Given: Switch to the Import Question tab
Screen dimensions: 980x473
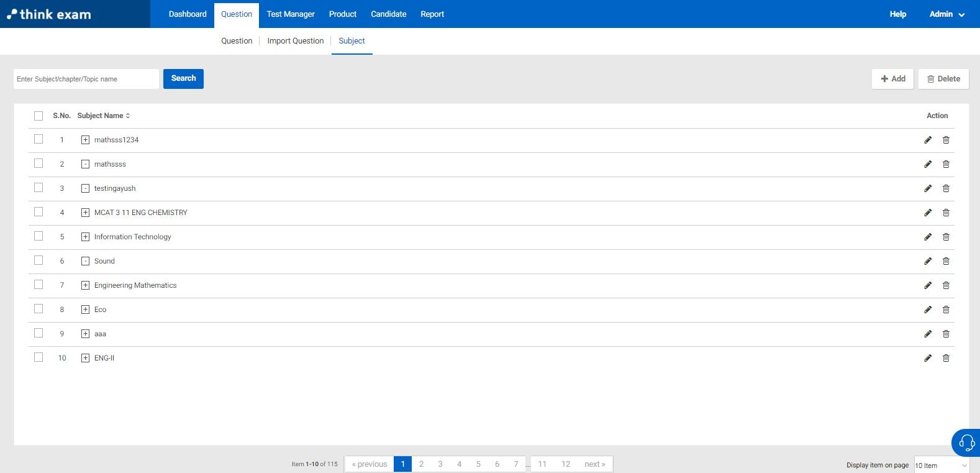Looking at the screenshot, I should (296, 41).
